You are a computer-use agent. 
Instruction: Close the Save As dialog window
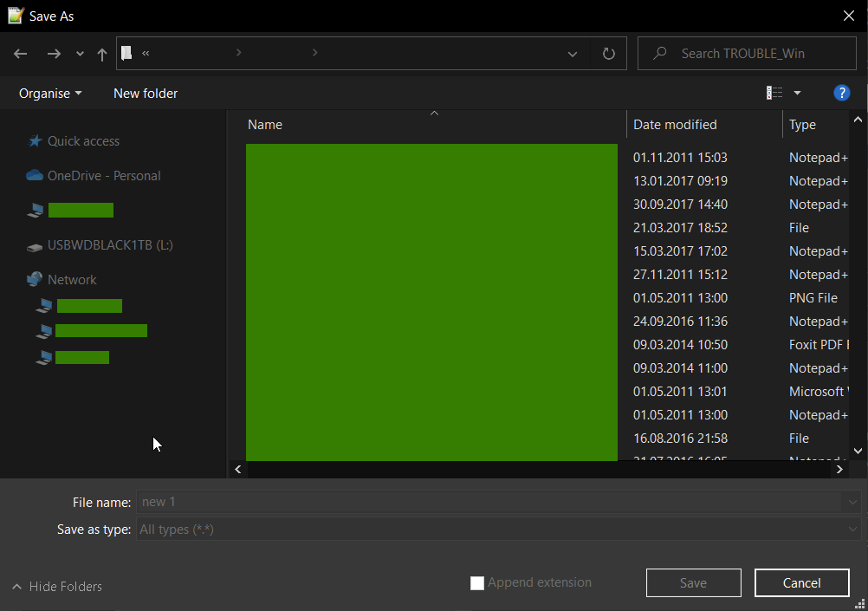pos(849,16)
